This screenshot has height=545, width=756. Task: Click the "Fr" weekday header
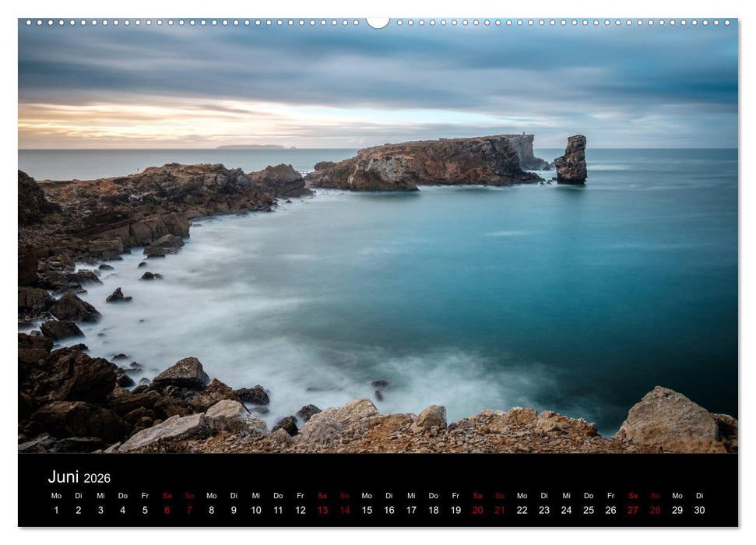[143, 494]
